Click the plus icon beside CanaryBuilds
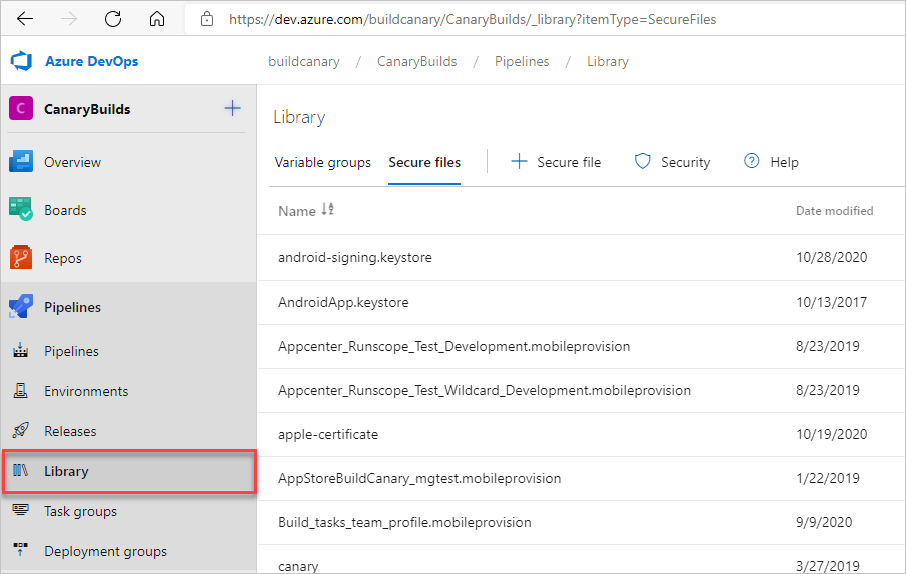Image resolution: width=906 pixels, height=574 pixels. [232, 108]
